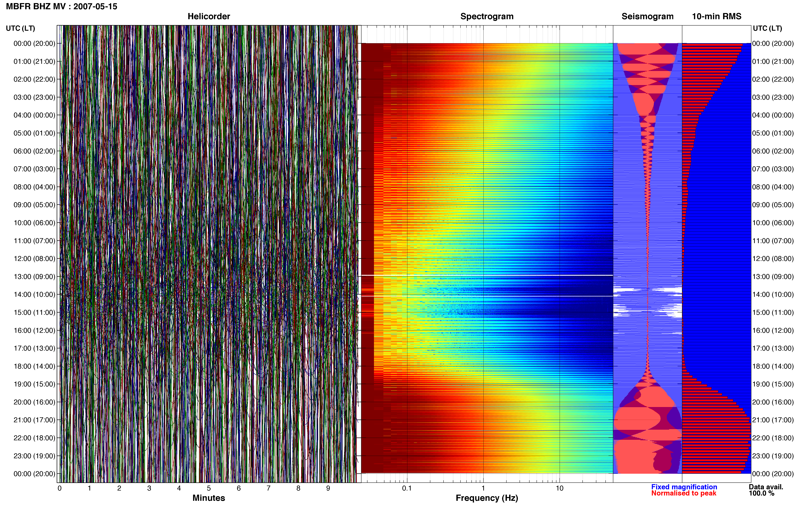Click the '4' tick on the Minutes axis

tap(179, 488)
